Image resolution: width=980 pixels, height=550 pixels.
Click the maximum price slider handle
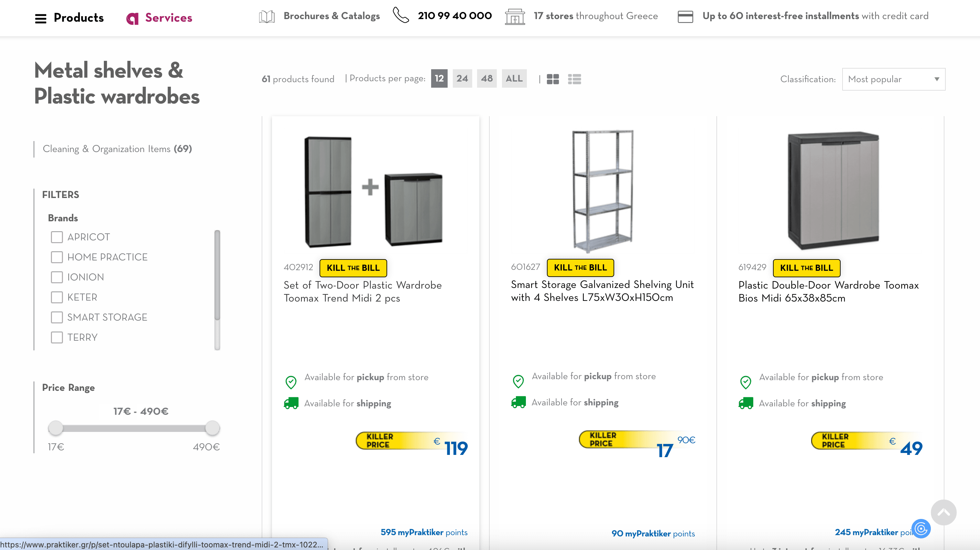[x=212, y=428]
